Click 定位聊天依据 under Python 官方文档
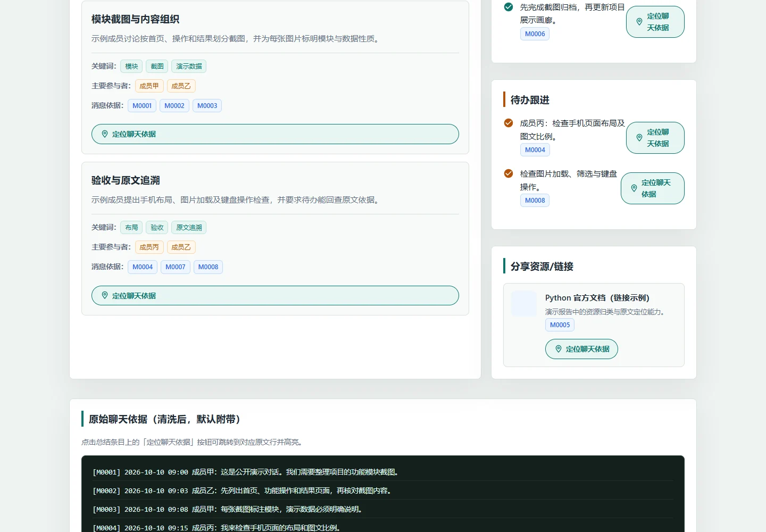This screenshot has height=532, width=766. [581, 349]
